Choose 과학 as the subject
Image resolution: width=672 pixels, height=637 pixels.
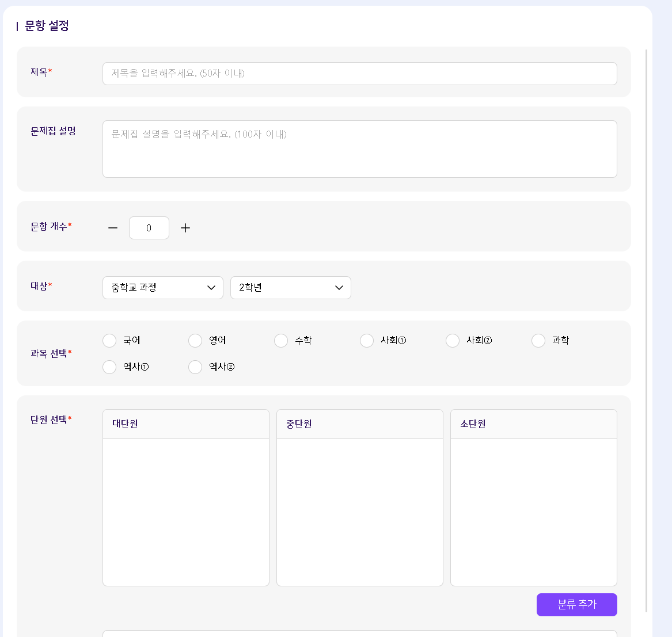tap(538, 341)
